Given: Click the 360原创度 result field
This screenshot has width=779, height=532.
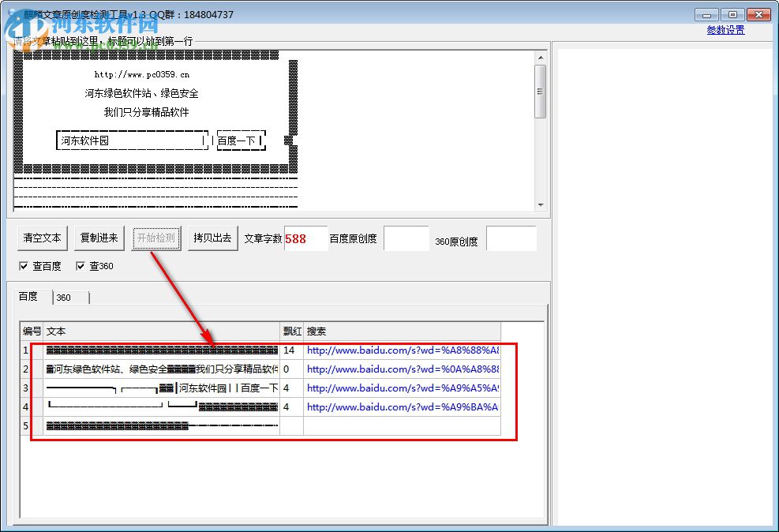Looking at the screenshot, I should 511,239.
